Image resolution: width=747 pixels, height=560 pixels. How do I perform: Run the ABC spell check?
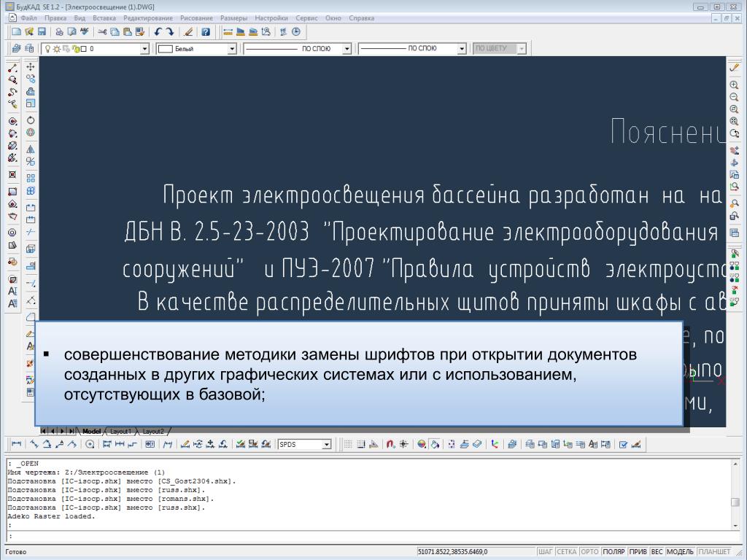(85, 32)
